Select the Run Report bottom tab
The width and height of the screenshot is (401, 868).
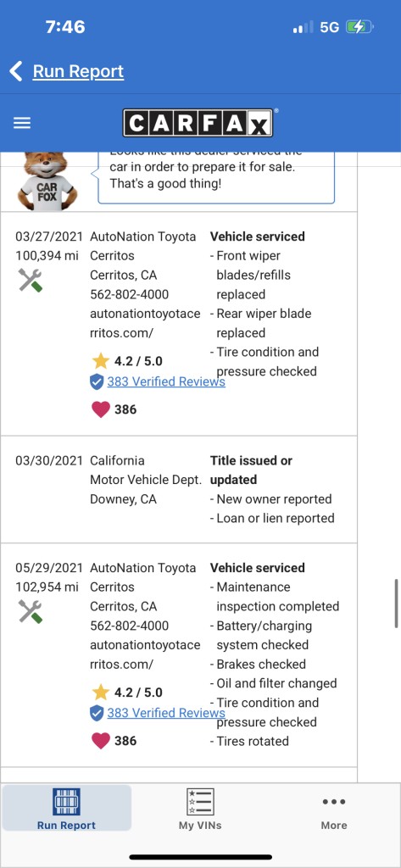(66, 809)
